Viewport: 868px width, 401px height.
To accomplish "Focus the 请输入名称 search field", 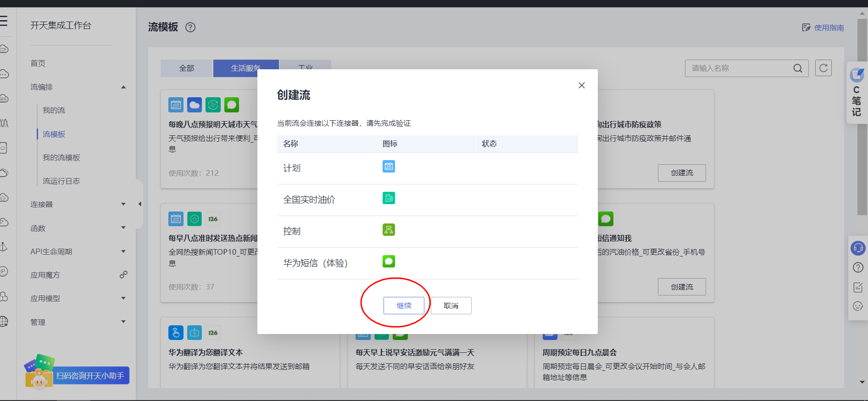I will point(746,68).
